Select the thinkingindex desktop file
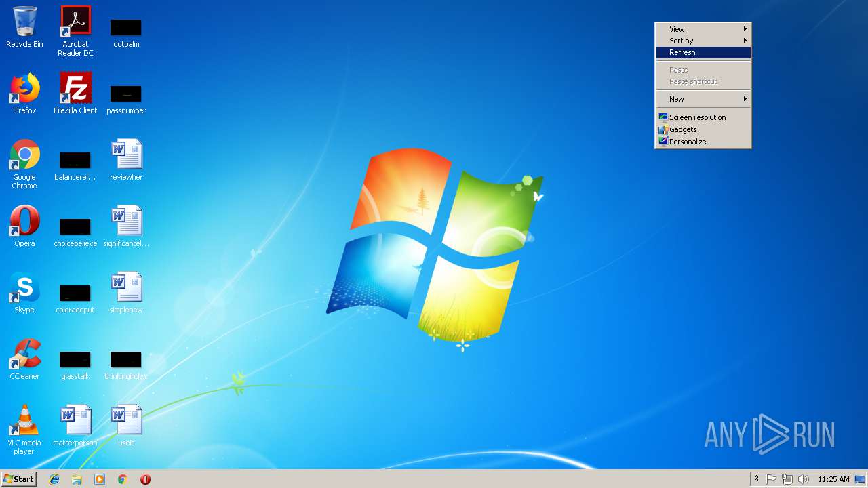The width and height of the screenshot is (868, 488). point(126,364)
